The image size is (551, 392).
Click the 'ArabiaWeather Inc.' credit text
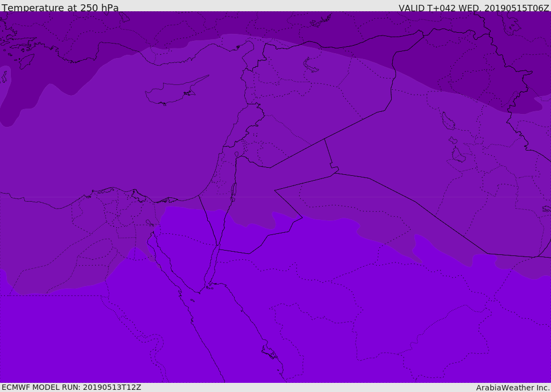(512, 388)
